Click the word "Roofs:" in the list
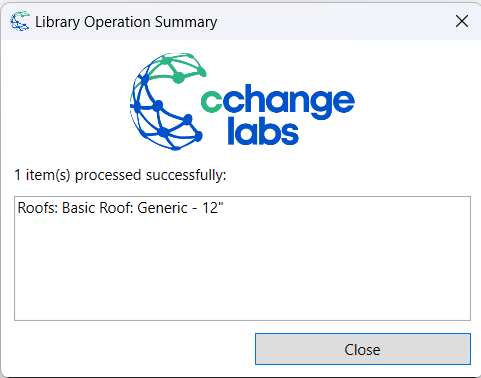The width and height of the screenshot is (481, 378). tap(38, 208)
